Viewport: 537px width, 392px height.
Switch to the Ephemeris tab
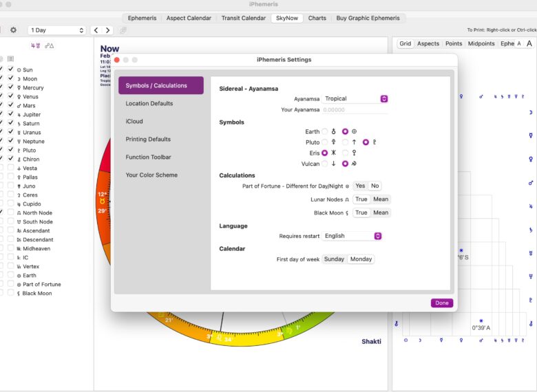coord(142,18)
